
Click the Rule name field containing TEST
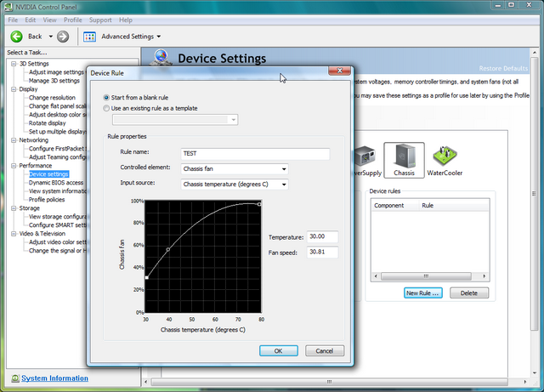pos(255,154)
